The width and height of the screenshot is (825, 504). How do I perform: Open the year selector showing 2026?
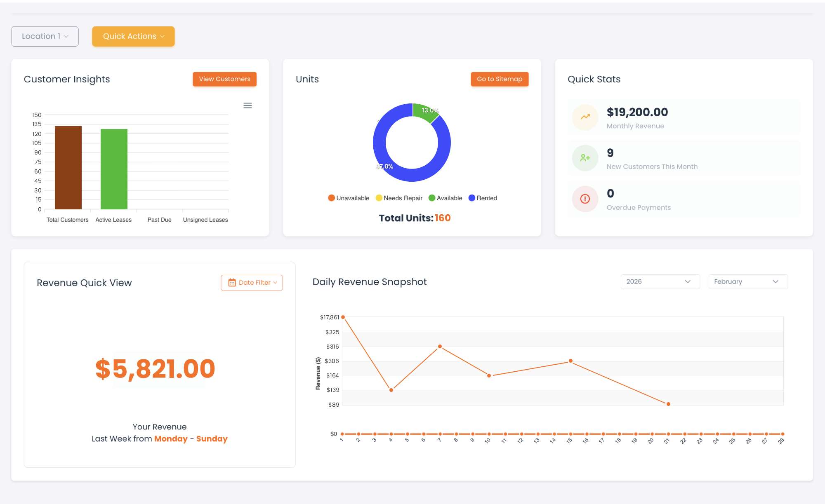[x=660, y=281]
